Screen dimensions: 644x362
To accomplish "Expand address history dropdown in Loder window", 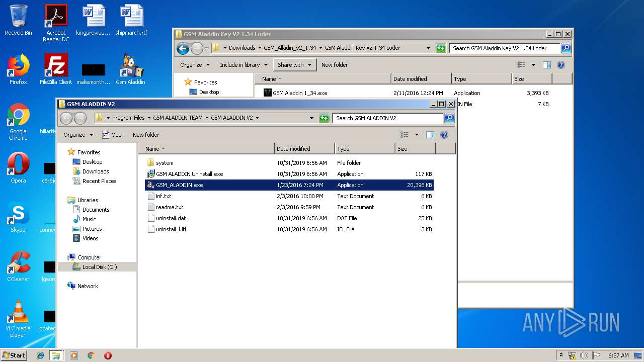I will pos(428,48).
